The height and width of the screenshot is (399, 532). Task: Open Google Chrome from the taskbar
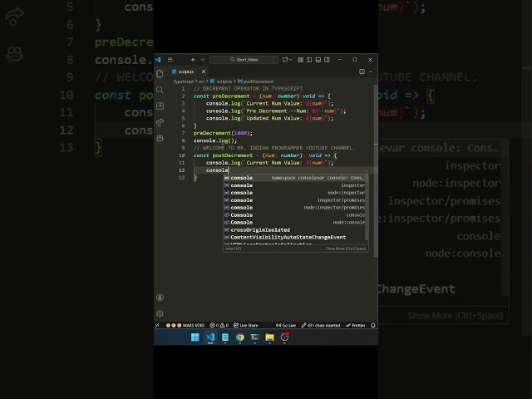tap(239, 337)
